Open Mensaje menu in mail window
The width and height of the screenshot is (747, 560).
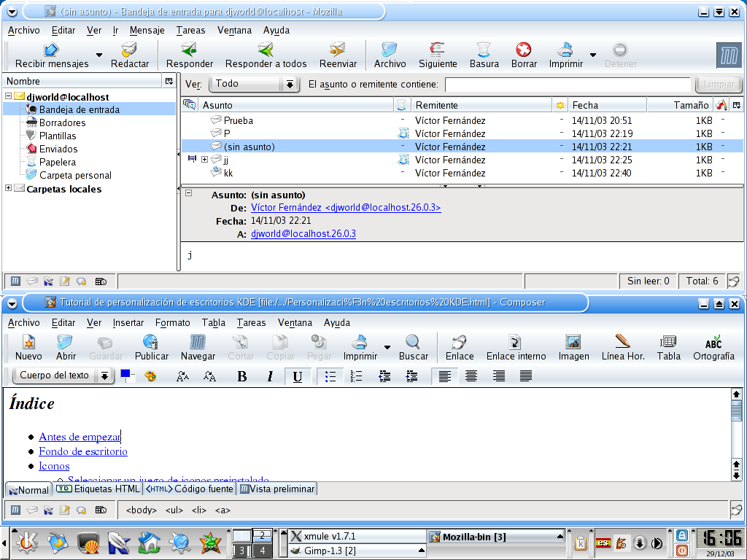pos(147,30)
